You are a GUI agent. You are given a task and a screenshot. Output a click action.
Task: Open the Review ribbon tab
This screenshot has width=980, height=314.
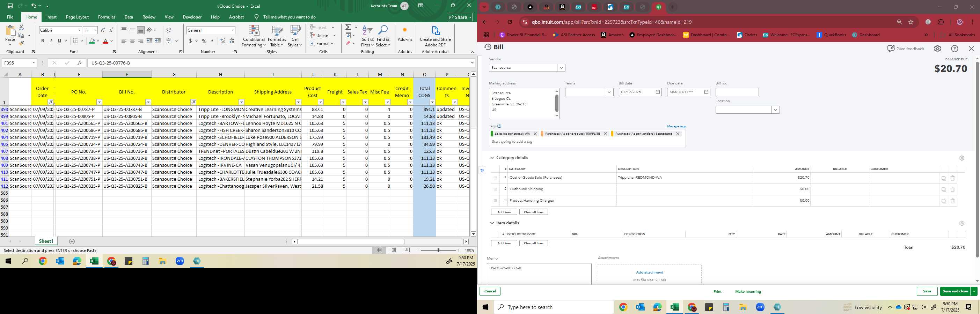click(149, 17)
